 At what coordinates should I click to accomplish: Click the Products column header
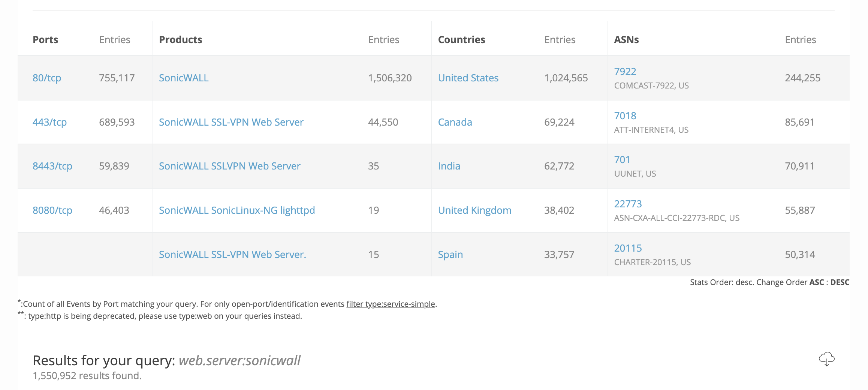181,40
